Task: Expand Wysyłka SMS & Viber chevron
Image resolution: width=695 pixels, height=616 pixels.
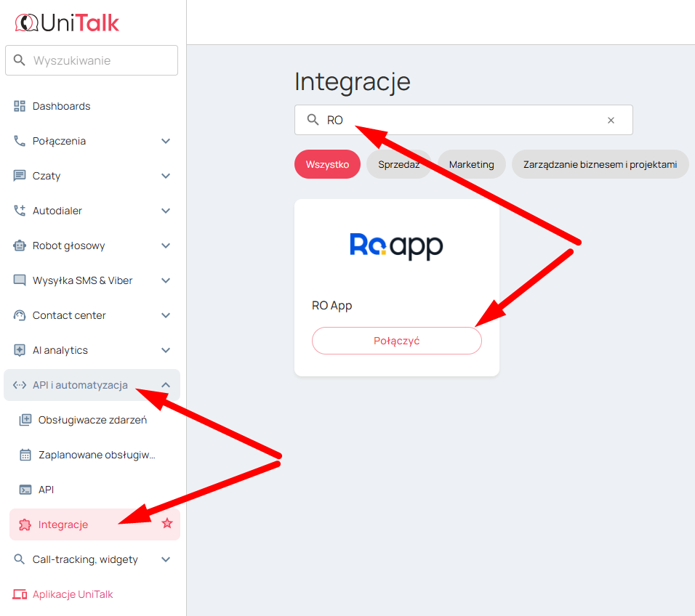Action: [x=166, y=280]
